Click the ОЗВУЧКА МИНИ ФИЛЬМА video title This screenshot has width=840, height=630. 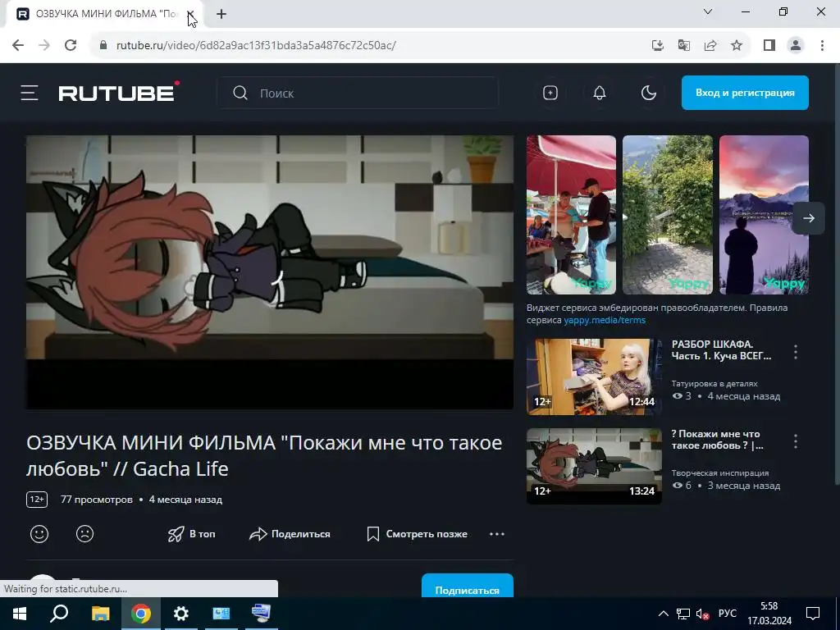[x=264, y=455]
